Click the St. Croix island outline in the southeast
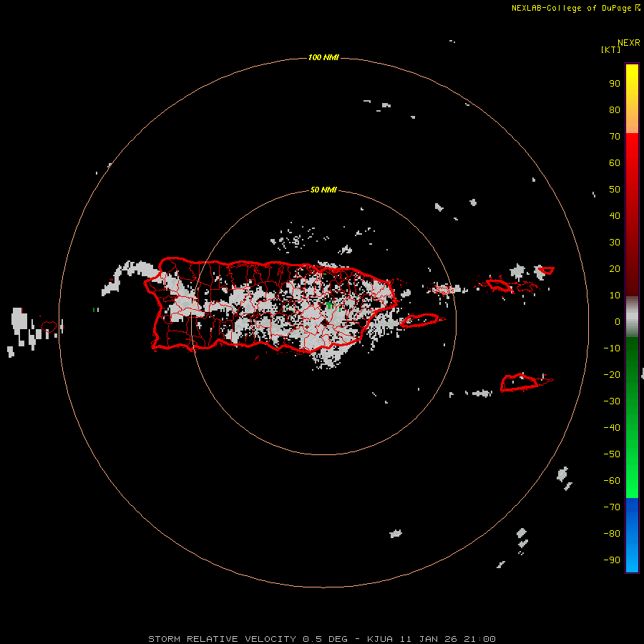This screenshot has width=644, height=644. coord(519,382)
